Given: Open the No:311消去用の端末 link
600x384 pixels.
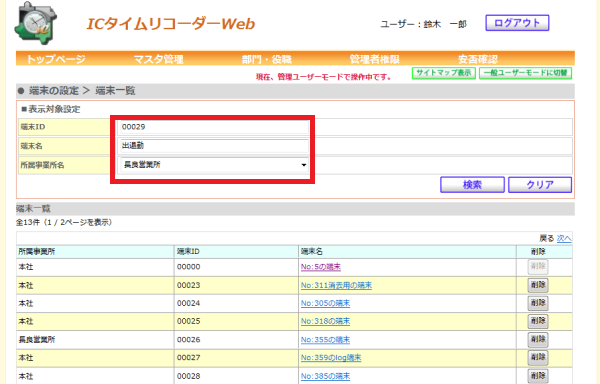Looking at the screenshot, I should [x=336, y=285].
